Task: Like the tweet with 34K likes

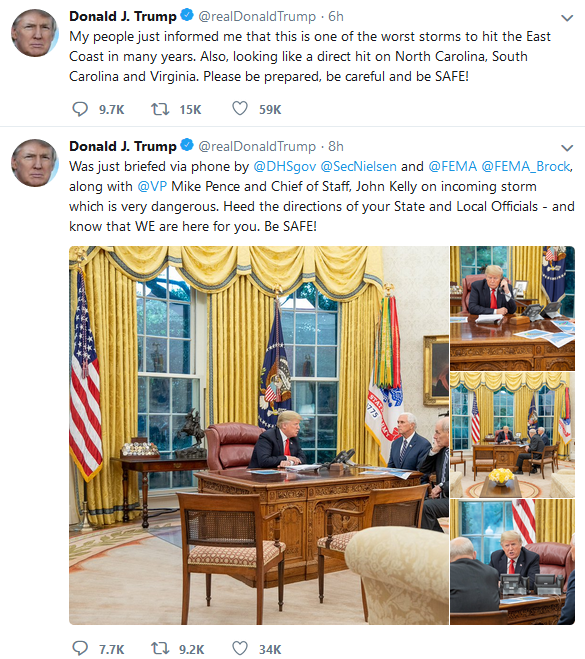Action: [240, 648]
